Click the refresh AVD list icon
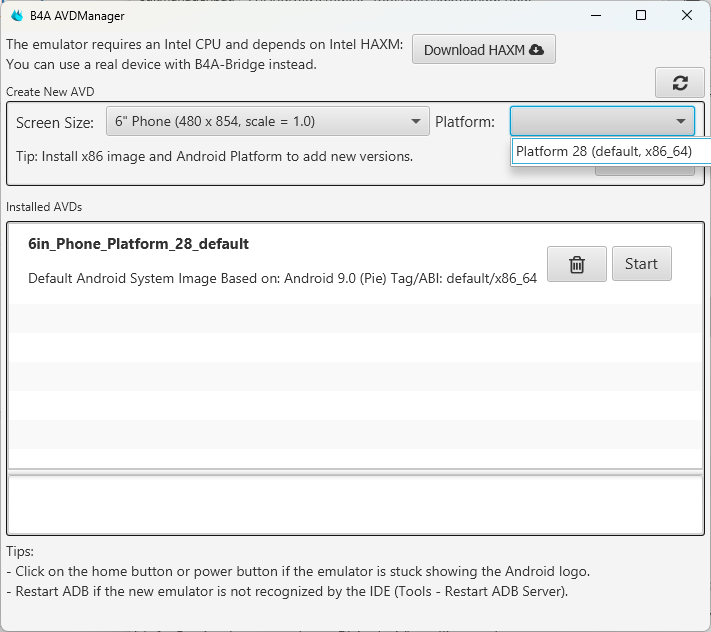The width and height of the screenshot is (711, 632). click(x=680, y=83)
